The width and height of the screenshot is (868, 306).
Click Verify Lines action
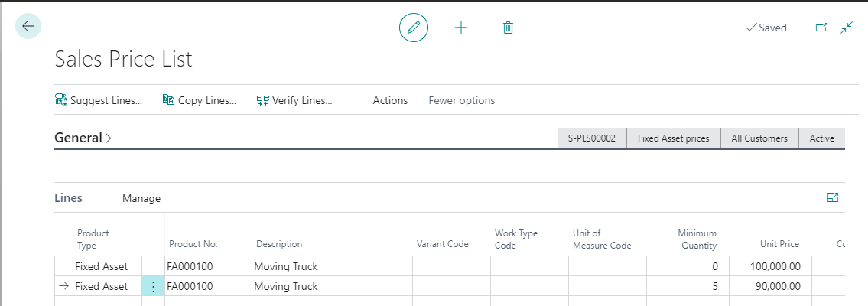[x=294, y=100]
